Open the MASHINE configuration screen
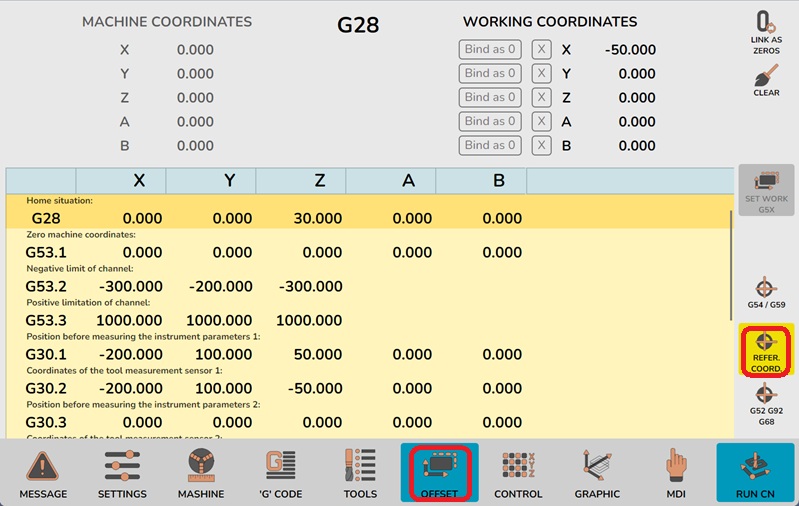 (202, 473)
